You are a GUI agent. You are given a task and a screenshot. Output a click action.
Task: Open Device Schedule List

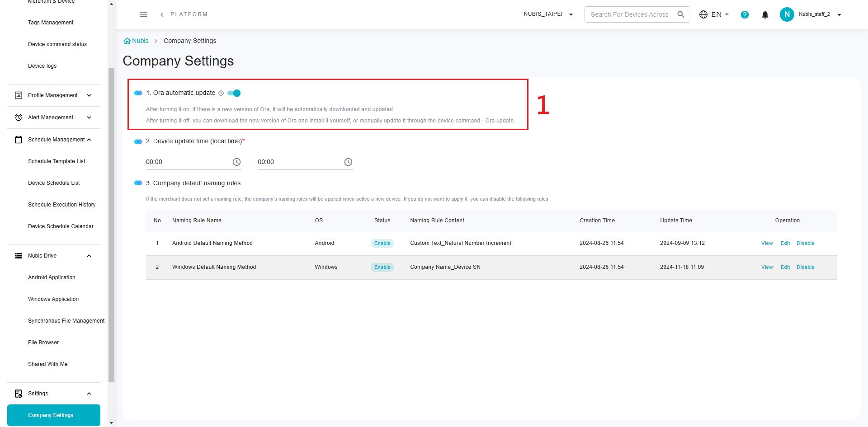point(54,183)
